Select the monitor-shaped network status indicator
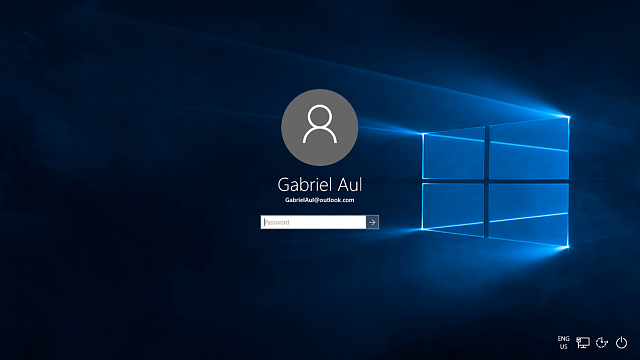This screenshot has height=360, width=640. click(x=583, y=342)
